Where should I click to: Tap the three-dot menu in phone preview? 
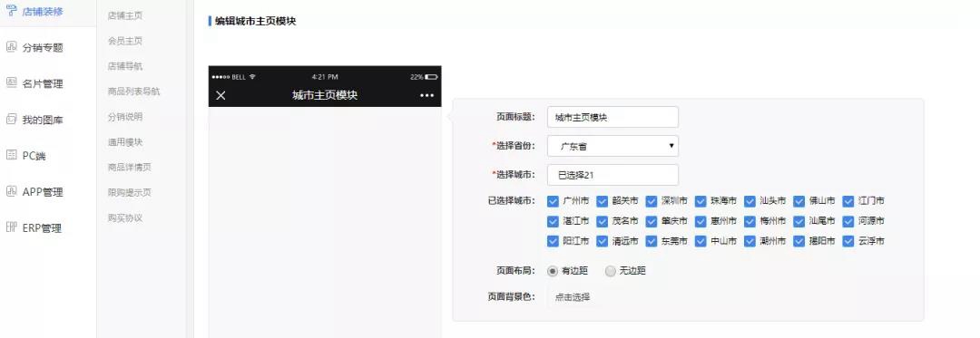(426, 95)
